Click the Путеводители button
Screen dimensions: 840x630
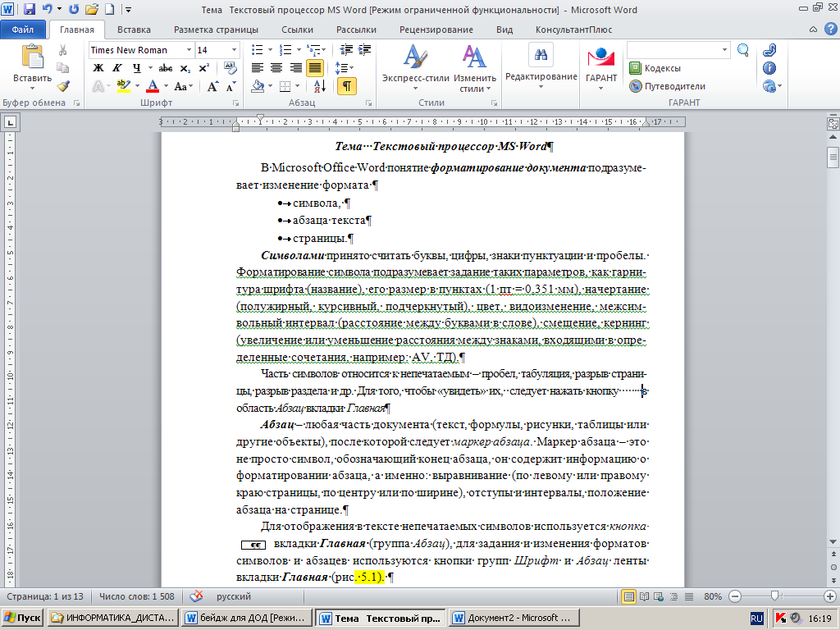pyautogui.click(x=667, y=86)
